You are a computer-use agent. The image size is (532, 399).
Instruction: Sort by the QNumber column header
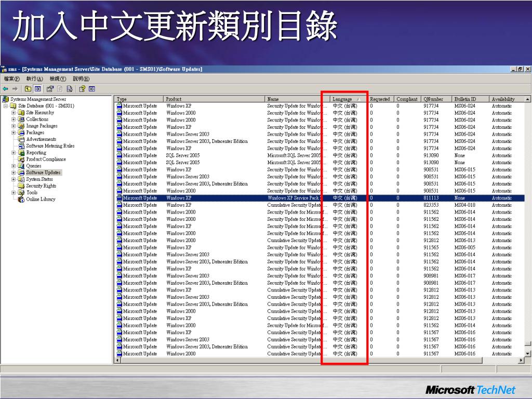[436, 99]
